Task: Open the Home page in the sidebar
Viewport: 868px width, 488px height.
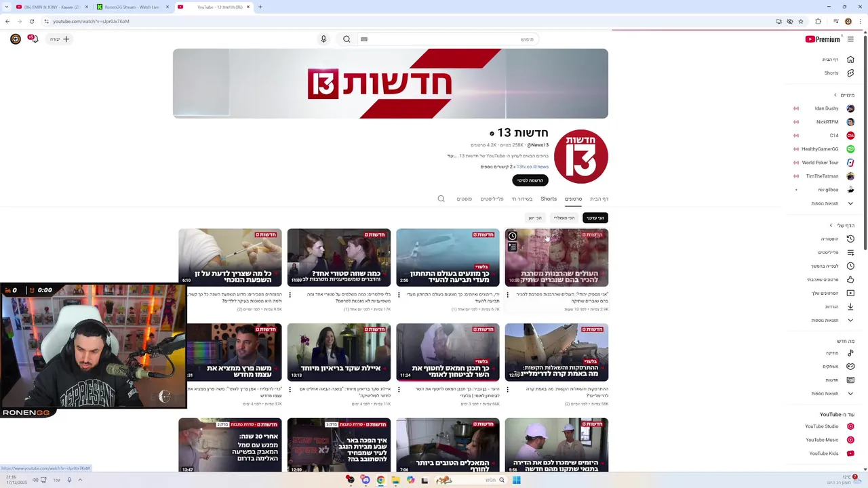Action: click(x=838, y=60)
